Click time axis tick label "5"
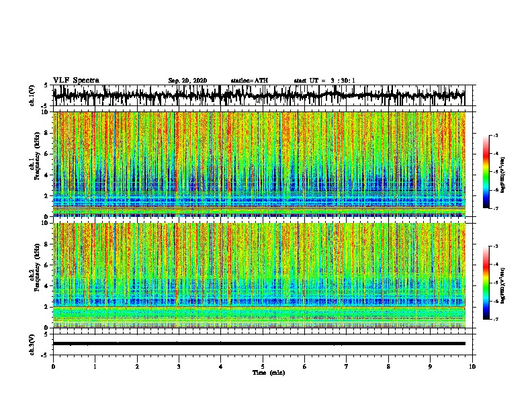The image size is (532, 411). [263, 367]
